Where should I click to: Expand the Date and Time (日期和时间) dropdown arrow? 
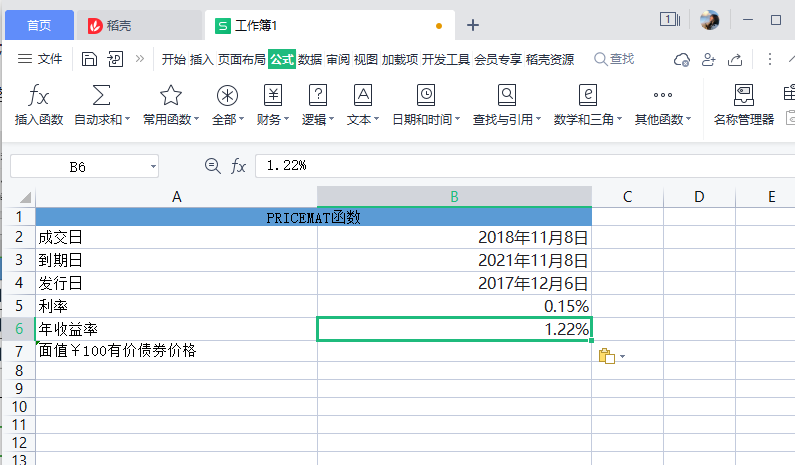click(x=457, y=119)
